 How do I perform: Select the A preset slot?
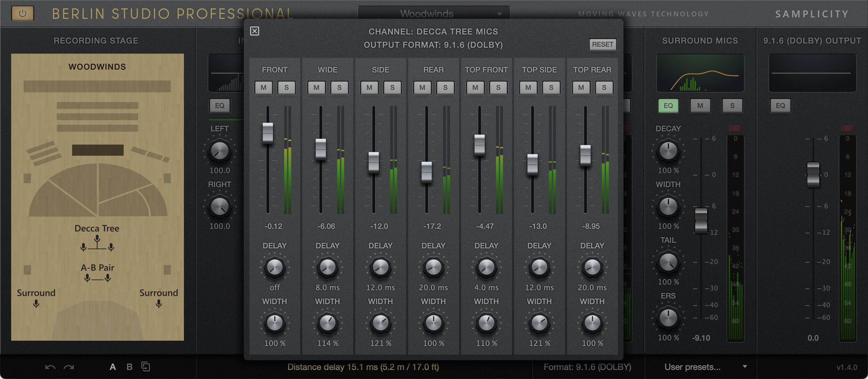point(113,366)
